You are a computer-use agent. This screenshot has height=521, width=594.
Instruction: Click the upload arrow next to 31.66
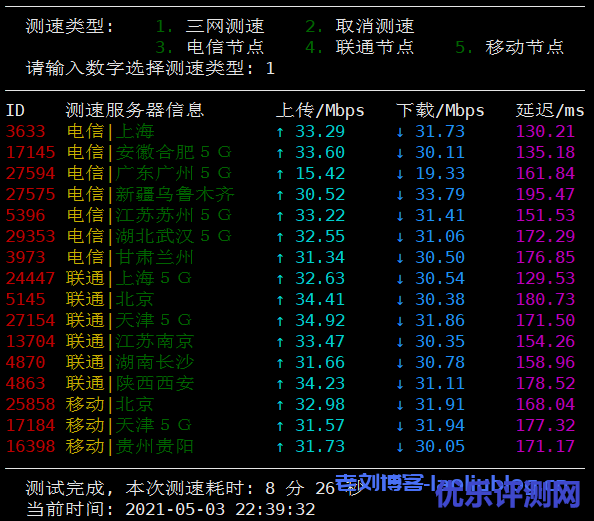click(x=280, y=363)
